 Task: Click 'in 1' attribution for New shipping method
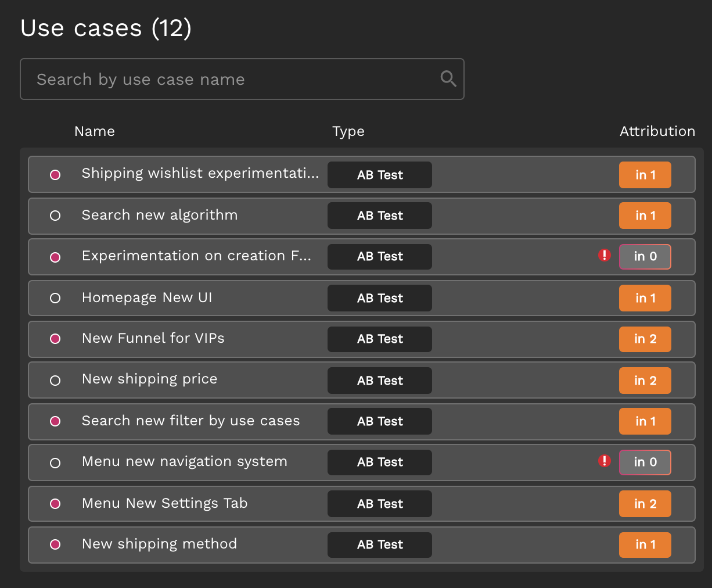645,544
